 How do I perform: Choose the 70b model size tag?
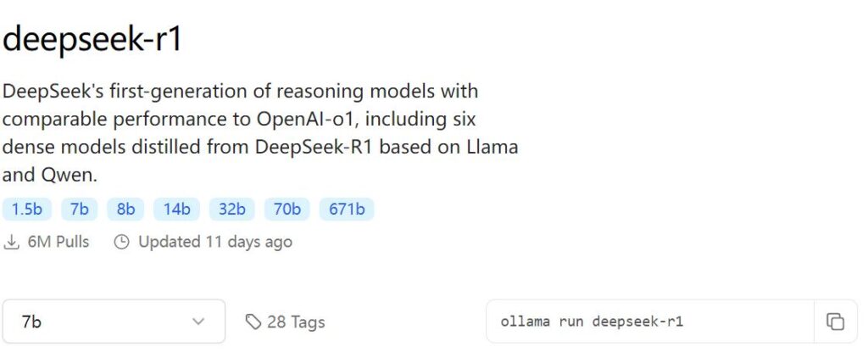point(287,210)
